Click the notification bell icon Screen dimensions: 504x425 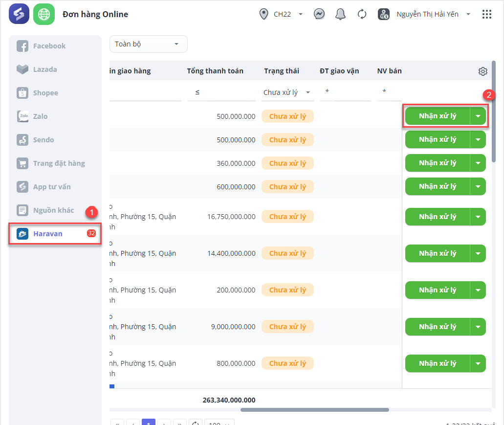[x=340, y=14]
